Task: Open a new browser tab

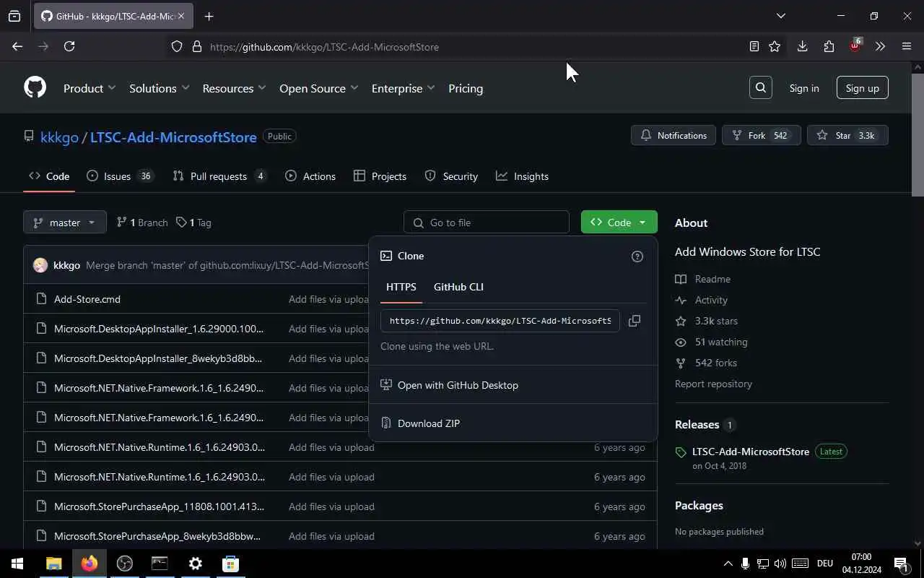Action: [x=209, y=16]
